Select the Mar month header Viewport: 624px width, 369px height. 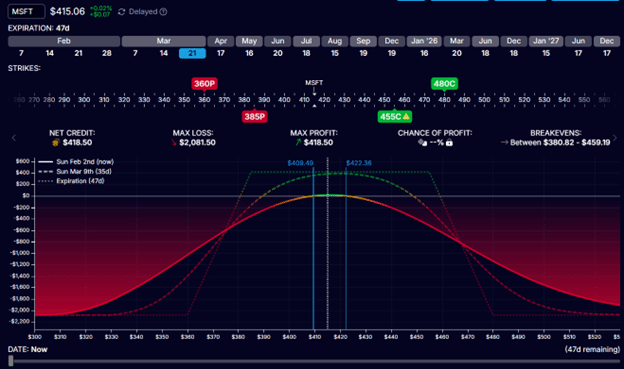[x=164, y=41]
